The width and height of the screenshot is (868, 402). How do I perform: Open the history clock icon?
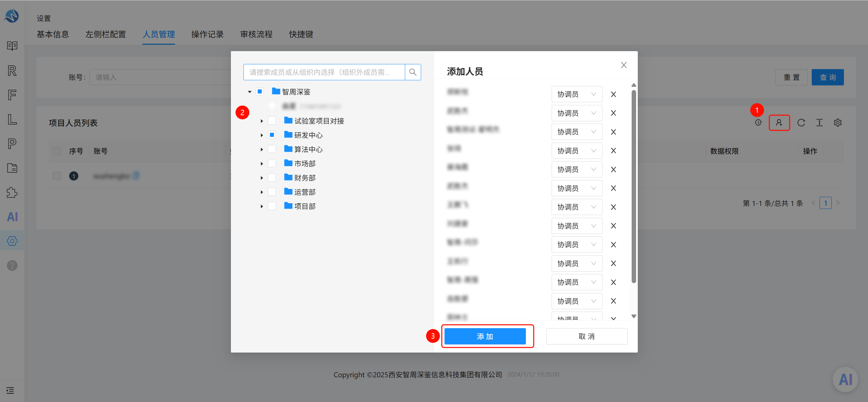[x=758, y=123]
